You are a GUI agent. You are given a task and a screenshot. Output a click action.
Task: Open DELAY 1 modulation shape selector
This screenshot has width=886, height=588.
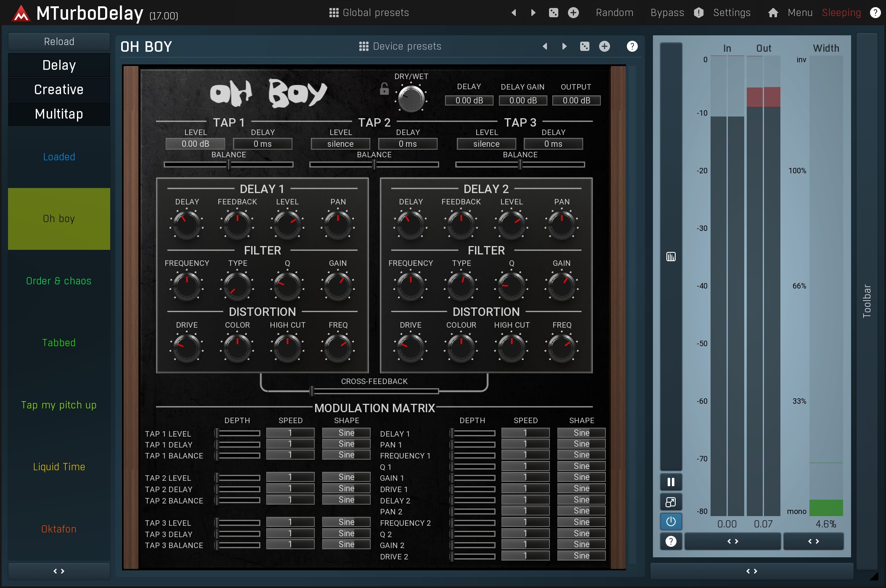point(581,433)
